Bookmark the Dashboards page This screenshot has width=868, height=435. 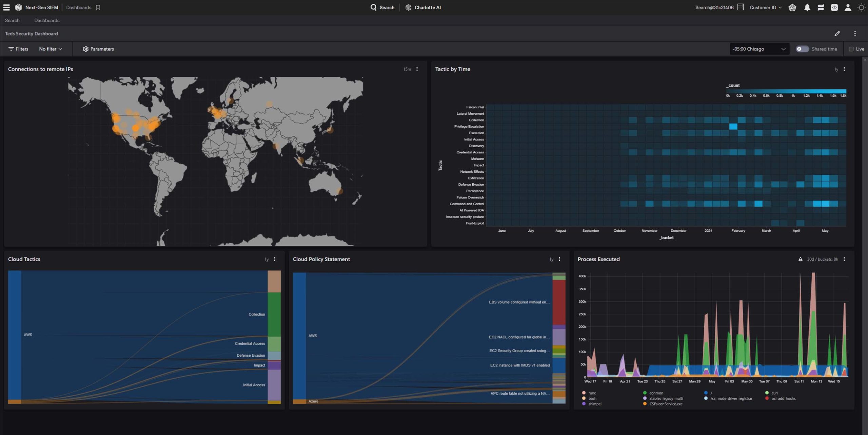(98, 7)
